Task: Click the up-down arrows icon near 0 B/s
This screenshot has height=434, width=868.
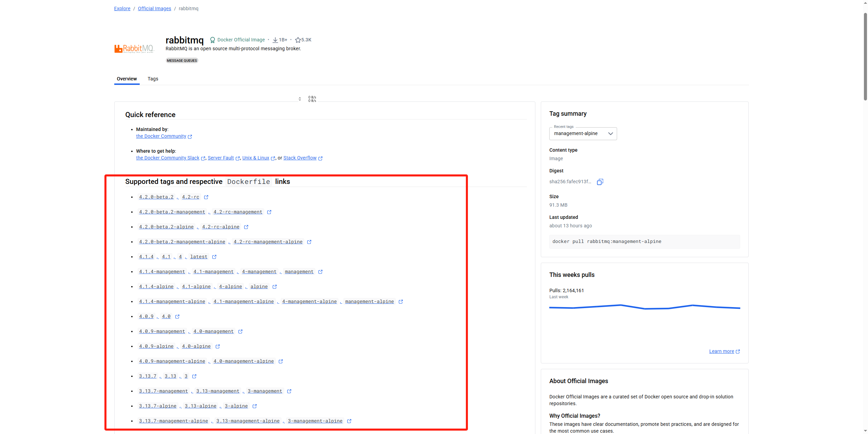Action: pos(300,99)
